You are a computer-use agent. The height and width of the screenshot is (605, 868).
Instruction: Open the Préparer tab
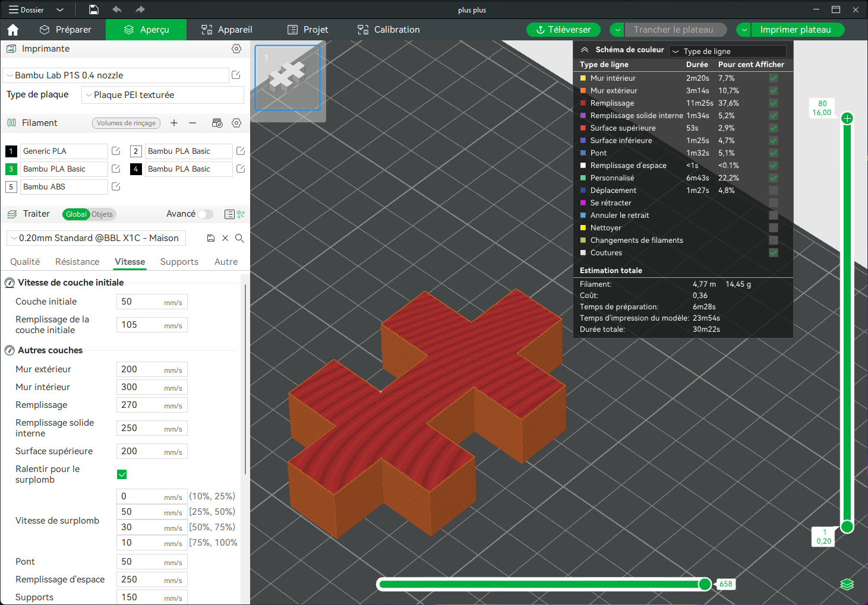point(65,30)
